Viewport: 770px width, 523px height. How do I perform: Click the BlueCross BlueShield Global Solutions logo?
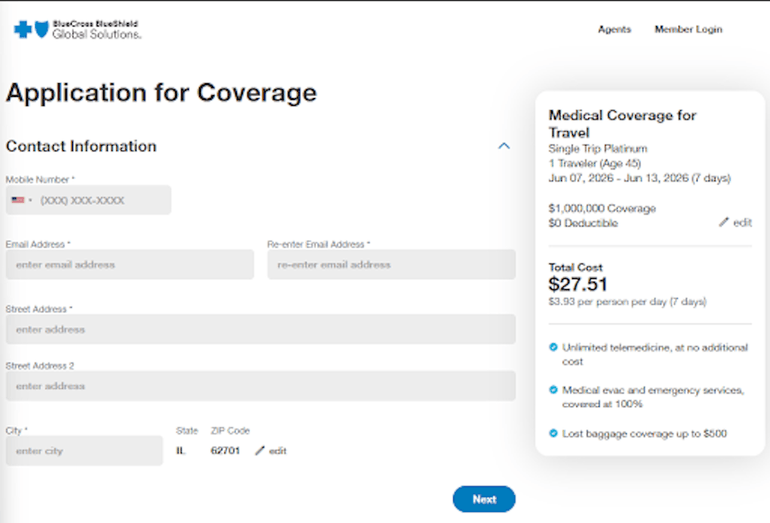(x=77, y=30)
